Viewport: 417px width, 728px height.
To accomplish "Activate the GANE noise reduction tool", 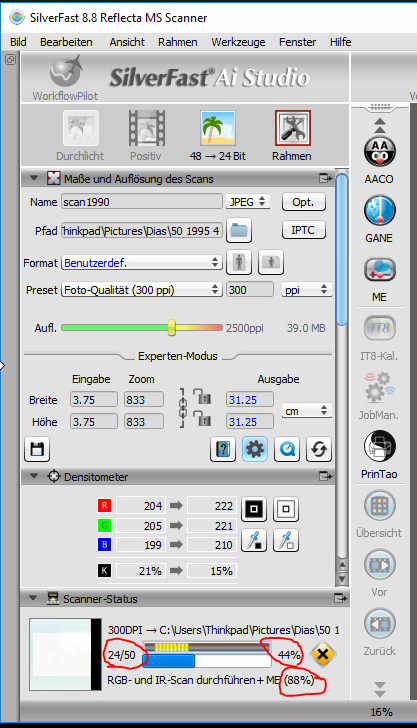I will (x=379, y=211).
